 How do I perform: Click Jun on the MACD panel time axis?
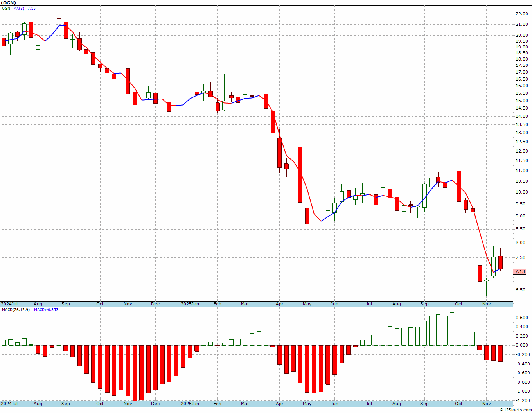pos(334,404)
